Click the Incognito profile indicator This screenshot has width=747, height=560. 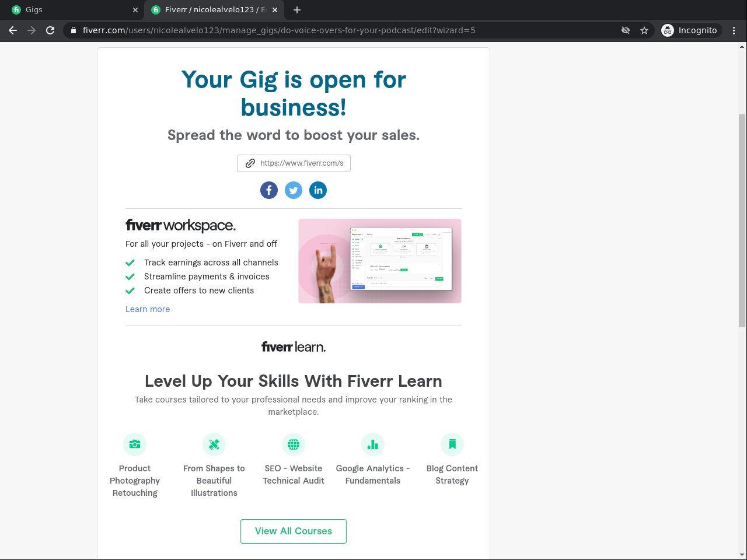[690, 30]
